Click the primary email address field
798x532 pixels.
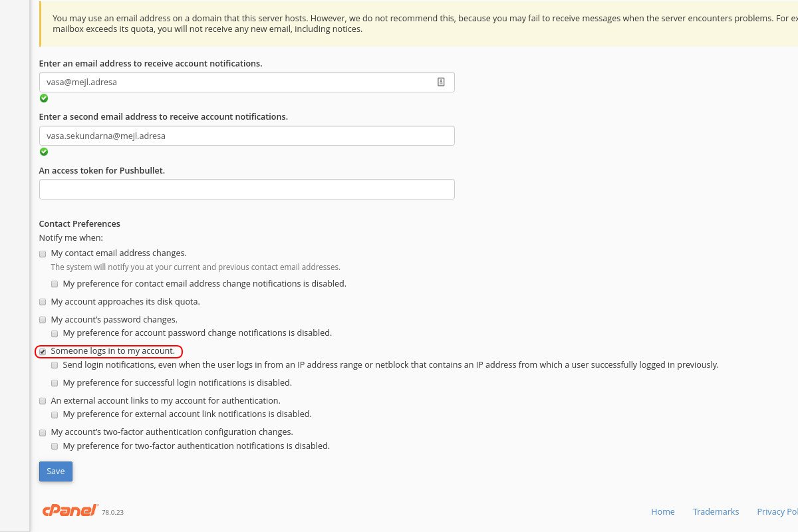[247, 82]
